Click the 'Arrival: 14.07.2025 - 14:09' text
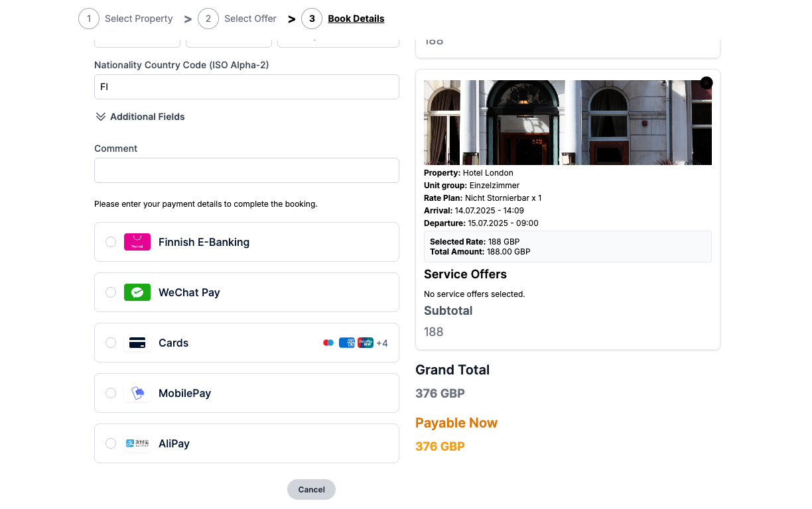Viewport: 812px width, 509px height. 474,211
